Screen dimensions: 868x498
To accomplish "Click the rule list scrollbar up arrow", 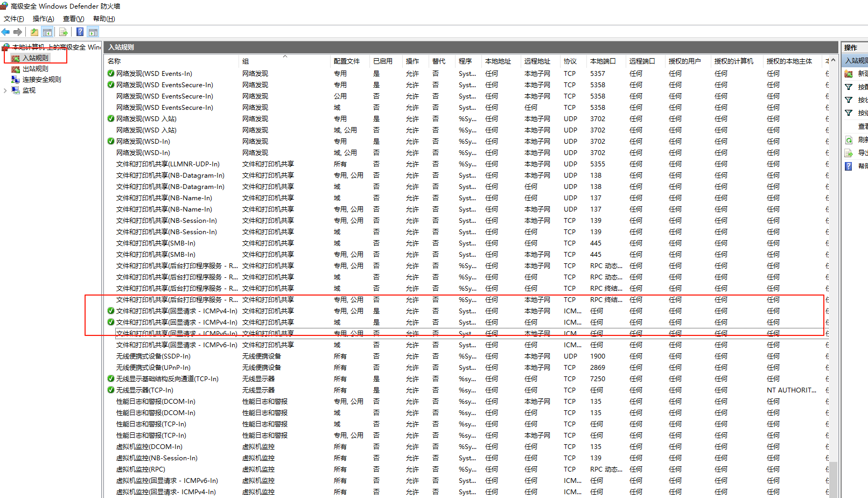I will coord(834,60).
